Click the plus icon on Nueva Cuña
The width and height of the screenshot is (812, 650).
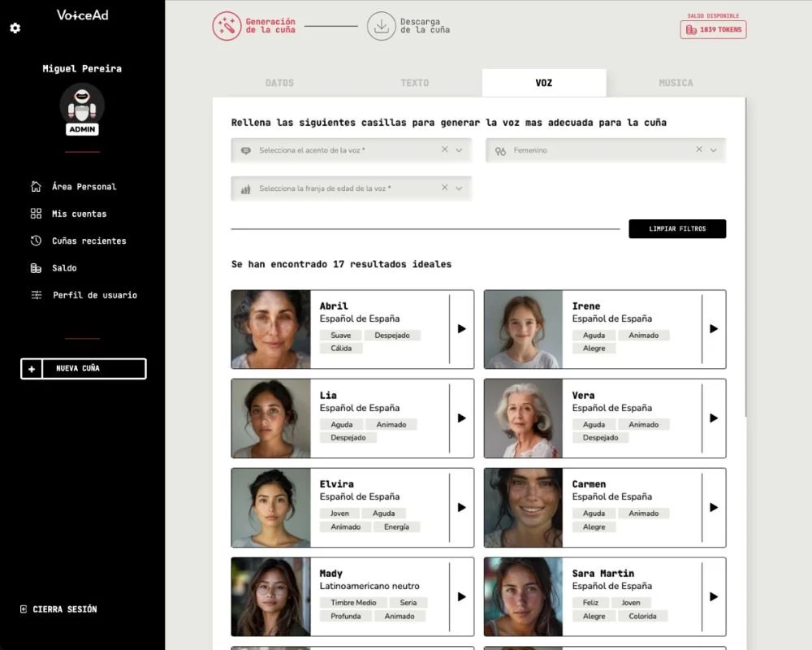coord(32,369)
